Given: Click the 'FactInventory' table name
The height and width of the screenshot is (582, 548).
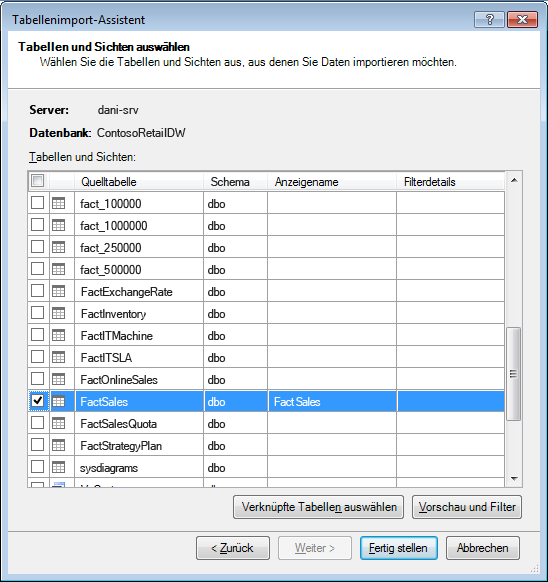Looking at the screenshot, I should (114, 314).
